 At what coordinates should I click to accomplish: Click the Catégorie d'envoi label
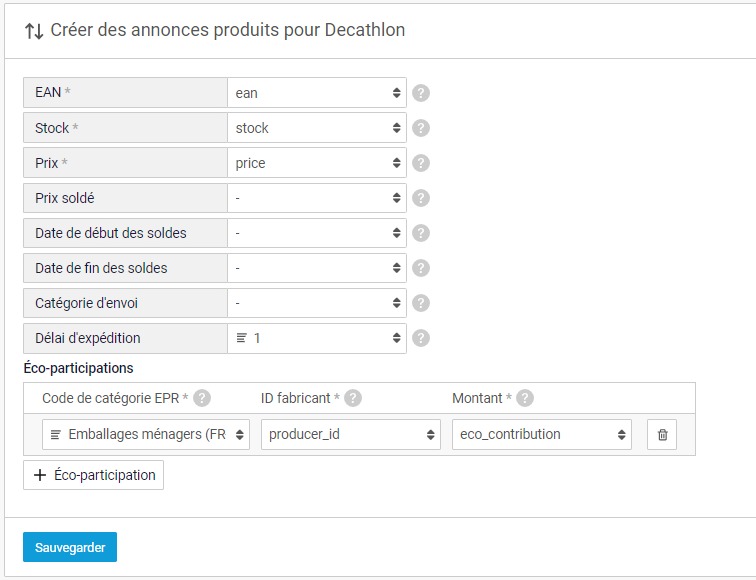click(86, 303)
